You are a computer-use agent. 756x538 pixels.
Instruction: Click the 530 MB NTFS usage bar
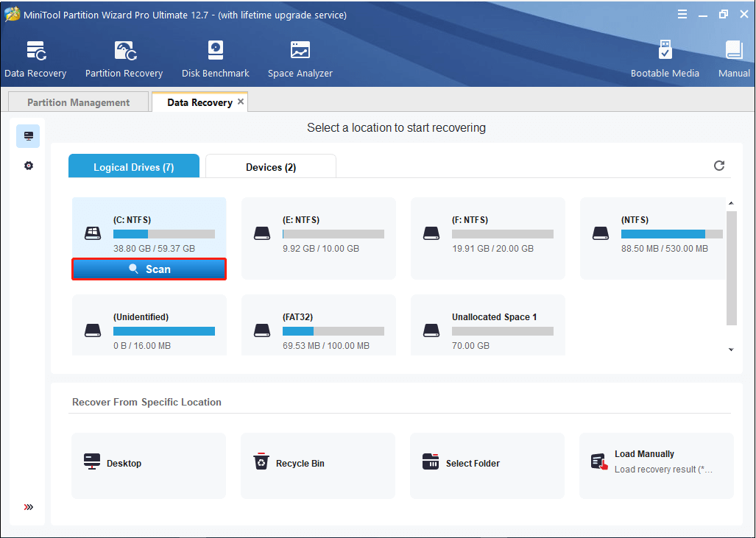pyautogui.click(x=671, y=234)
